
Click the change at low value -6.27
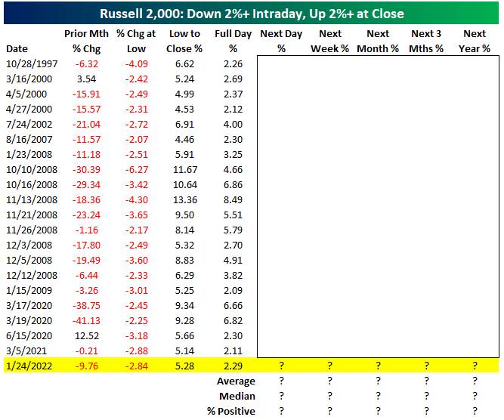[136, 170]
